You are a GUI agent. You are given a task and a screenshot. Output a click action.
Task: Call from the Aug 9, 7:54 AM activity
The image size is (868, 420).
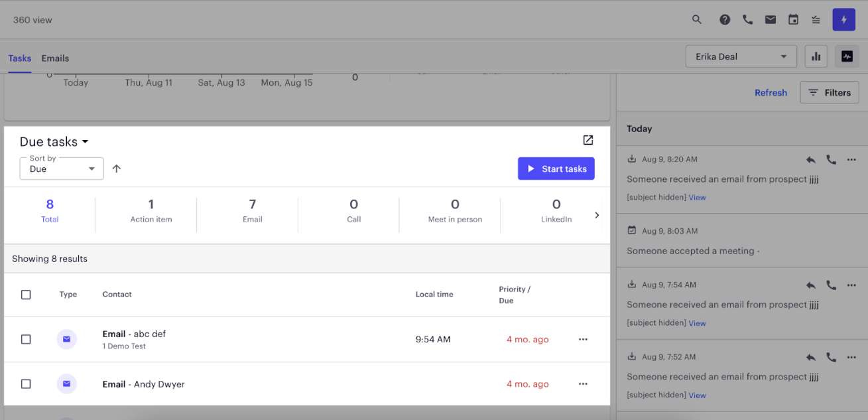click(x=832, y=285)
